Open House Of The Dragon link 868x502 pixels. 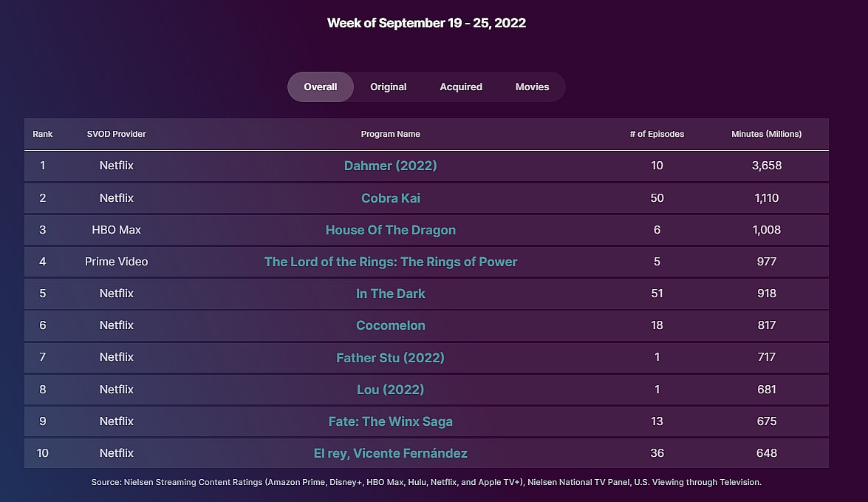pos(390,230)
